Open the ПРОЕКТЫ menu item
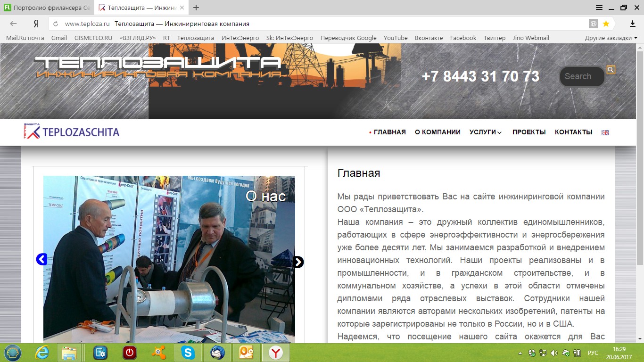The width and height of the screenshot is (644, 362). 529,132
